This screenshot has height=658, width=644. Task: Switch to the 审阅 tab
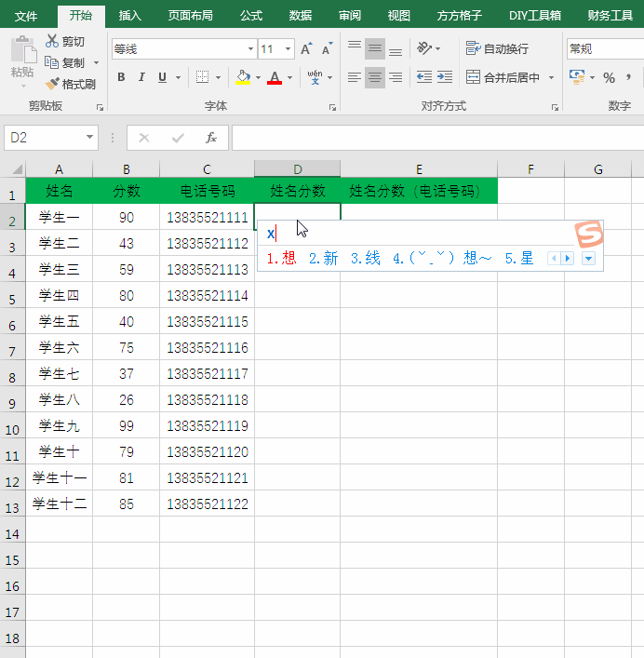point(350,16)
